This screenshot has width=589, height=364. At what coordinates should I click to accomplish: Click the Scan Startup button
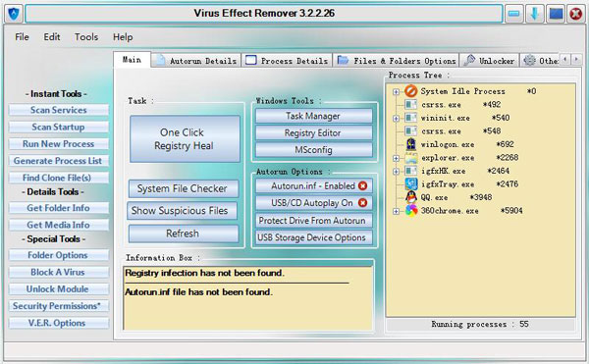coord(59,127)
